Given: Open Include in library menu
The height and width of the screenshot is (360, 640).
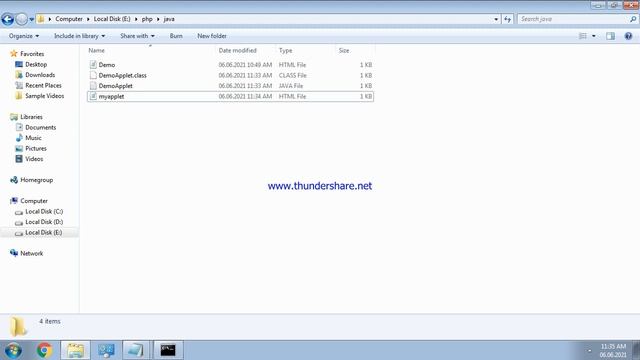Looking at the screenshot, I should 79,36.
